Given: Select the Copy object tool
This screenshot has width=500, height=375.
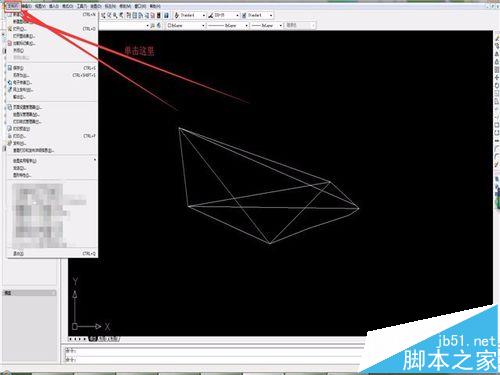Looking at the screenshot, I should click(x=497, y=47).
